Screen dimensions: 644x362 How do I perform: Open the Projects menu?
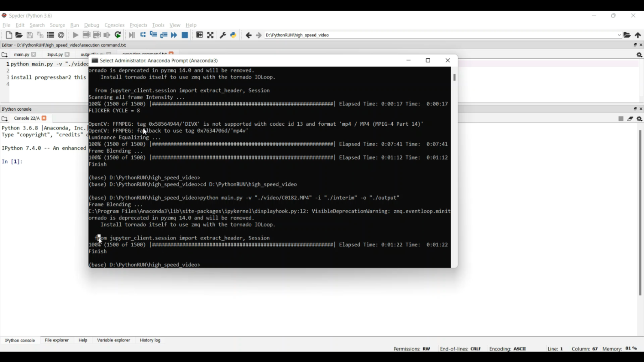pos(139,25)
